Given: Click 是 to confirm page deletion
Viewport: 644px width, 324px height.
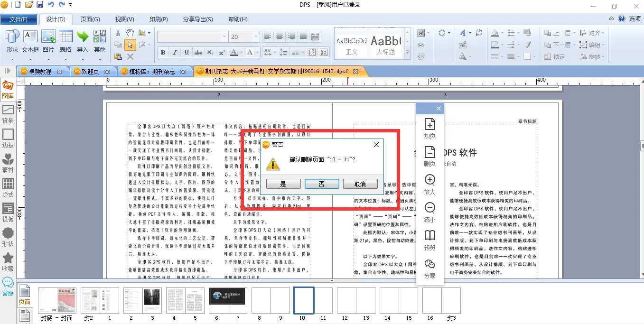Looking at the screenshot, I should pos(283,184).
